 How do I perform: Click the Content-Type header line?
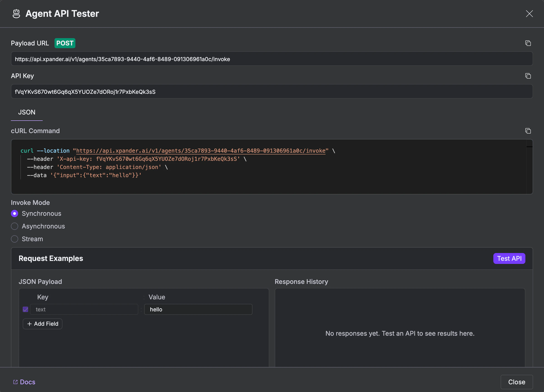(x=97, y=167)
